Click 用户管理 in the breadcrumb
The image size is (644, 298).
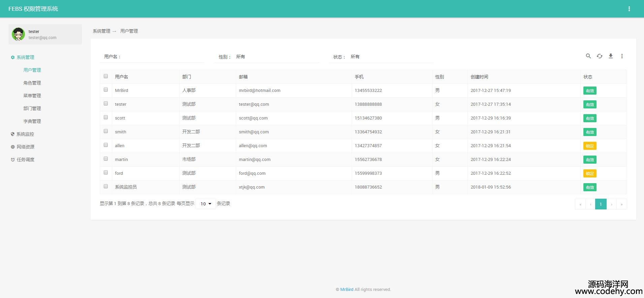click(129, 31)
